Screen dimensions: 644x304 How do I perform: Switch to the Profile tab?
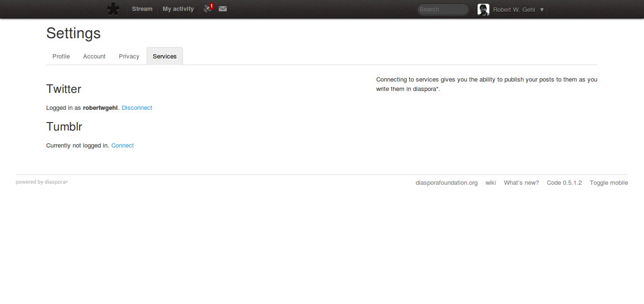tap(61, 56)
